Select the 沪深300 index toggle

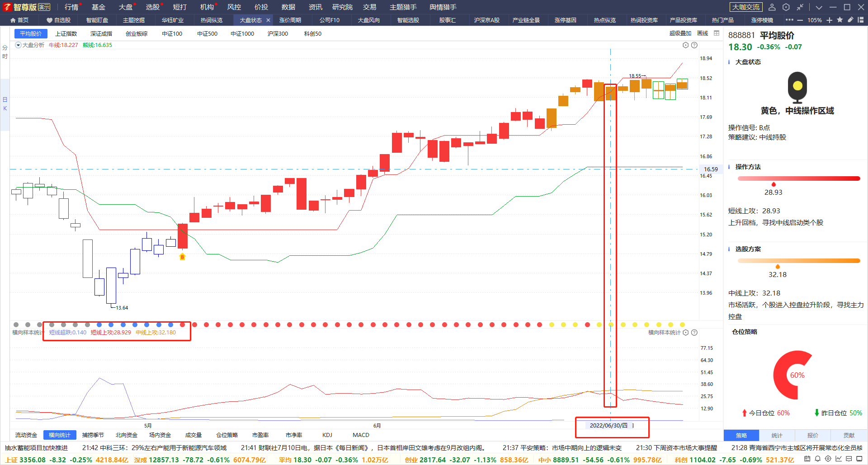pyautogui.click(x=278, y=34)
